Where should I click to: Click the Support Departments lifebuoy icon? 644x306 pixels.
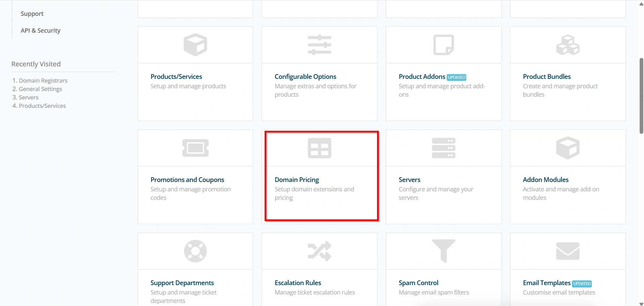pos(195,251)
